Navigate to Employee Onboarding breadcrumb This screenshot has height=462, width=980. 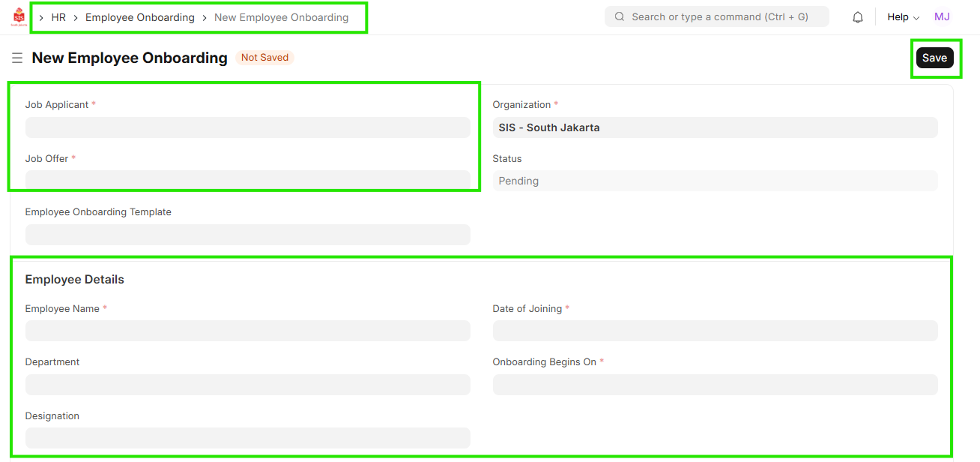[x=139, y=17]
